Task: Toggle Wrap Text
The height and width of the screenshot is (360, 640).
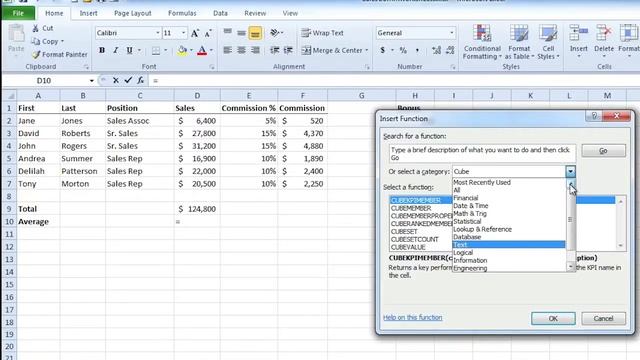Action: tap(322, 33)
